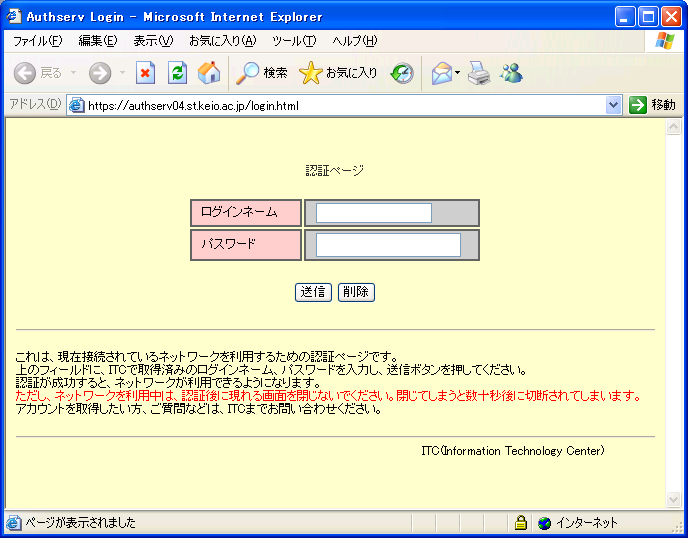688x538 pixels.
Task: Open the ファイル(F) menu
Action: [37, 41]
